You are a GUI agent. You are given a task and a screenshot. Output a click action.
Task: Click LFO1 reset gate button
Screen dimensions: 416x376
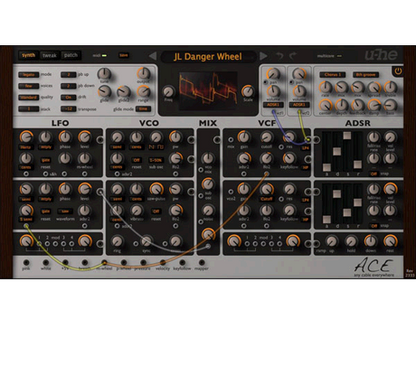tap(45, 160)
